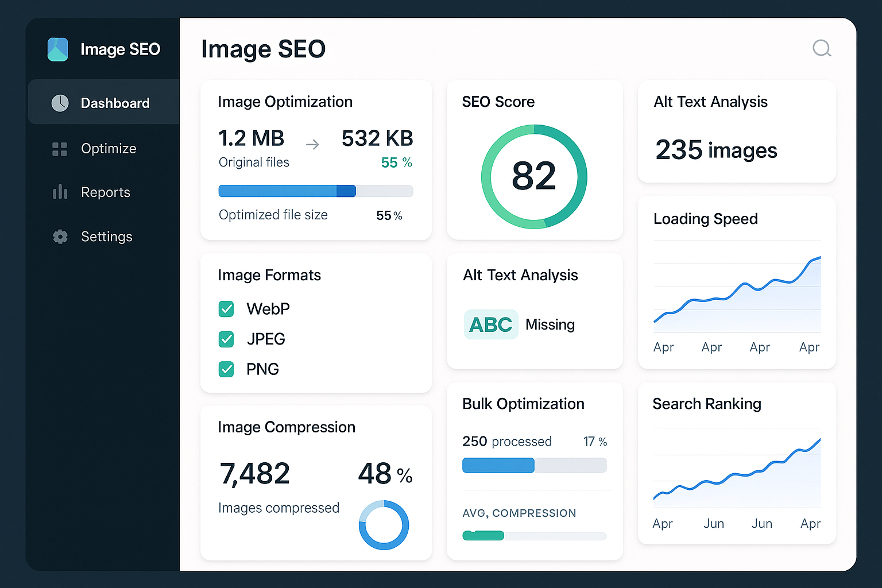The image size is (882, 588).
Task: Open the Settings page label
Action: coord(107,237)
